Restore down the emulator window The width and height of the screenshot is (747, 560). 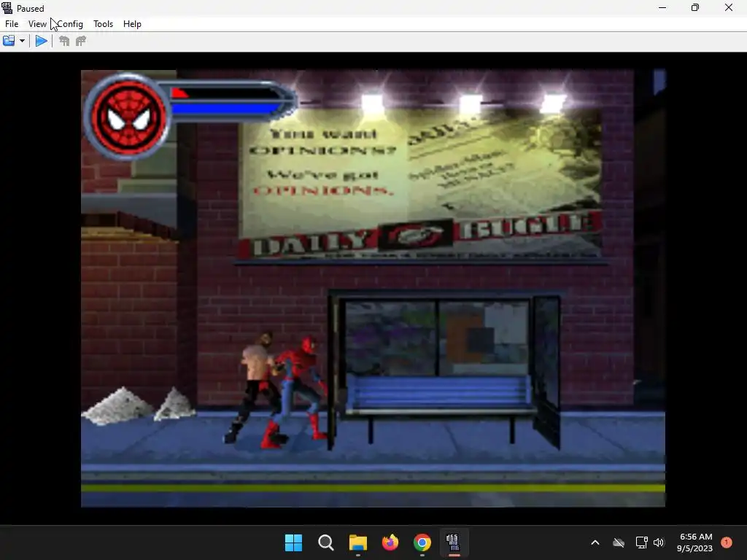[695, 7]
